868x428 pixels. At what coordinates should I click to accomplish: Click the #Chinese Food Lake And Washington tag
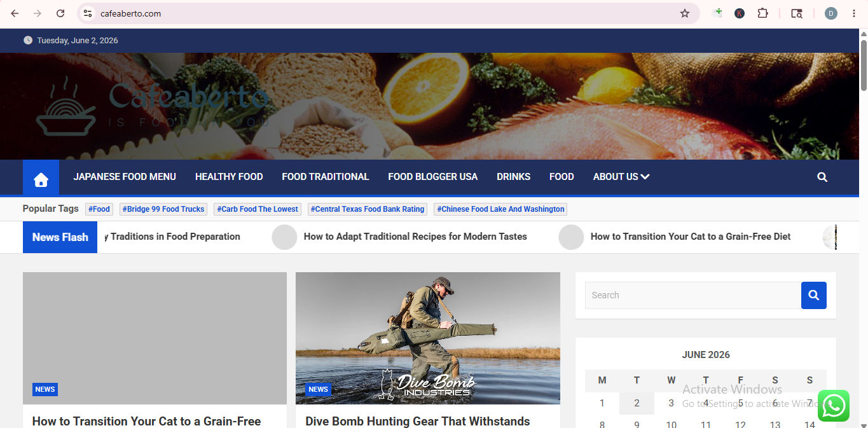point(500,209)
